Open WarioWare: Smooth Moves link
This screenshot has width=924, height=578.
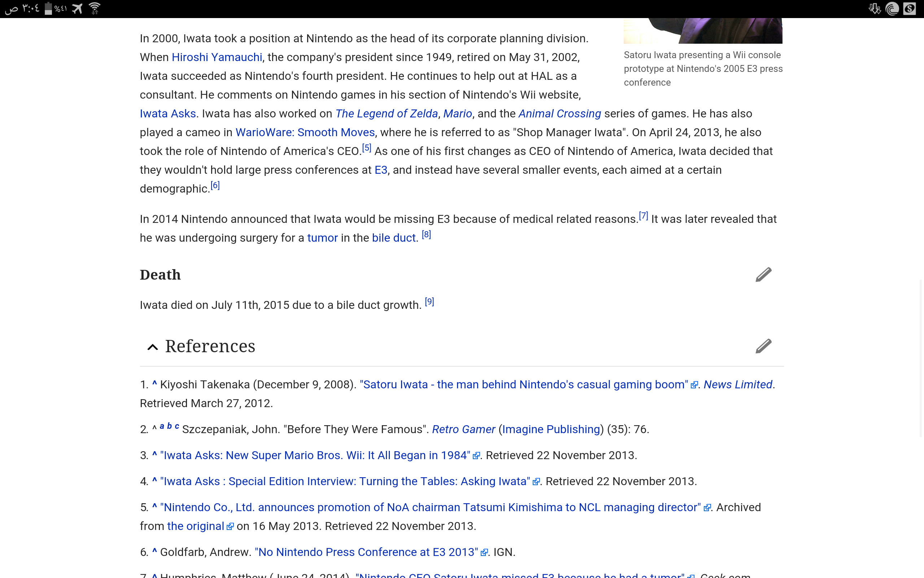click(x=305, y=132)
